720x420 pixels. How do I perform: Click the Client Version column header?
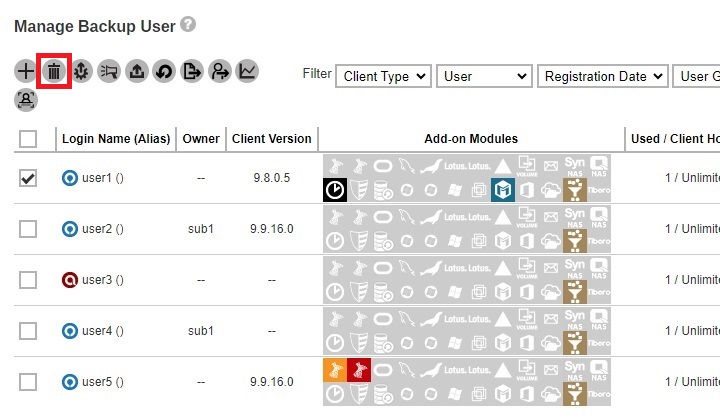pyautogui.click(x=271, y=139)
